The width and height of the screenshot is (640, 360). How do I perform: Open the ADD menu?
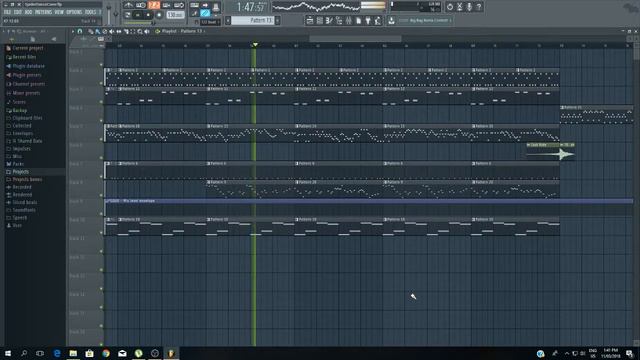(28, 12)
